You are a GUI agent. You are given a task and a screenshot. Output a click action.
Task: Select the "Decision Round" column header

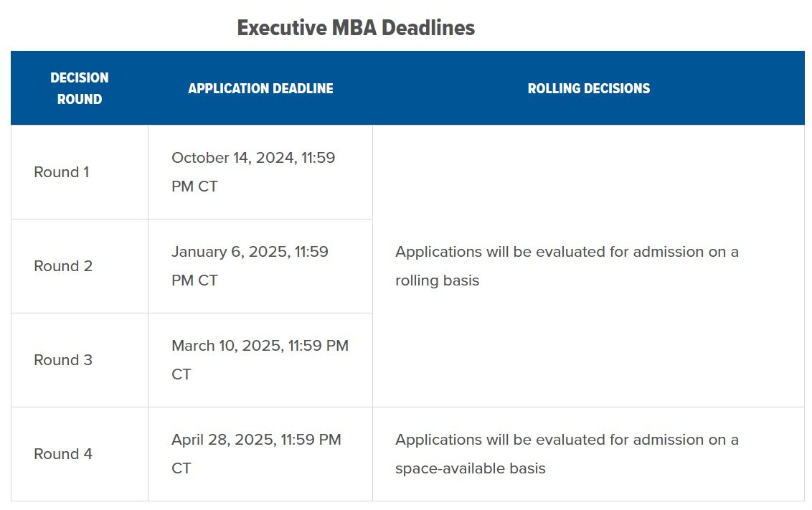pos(80,88)
